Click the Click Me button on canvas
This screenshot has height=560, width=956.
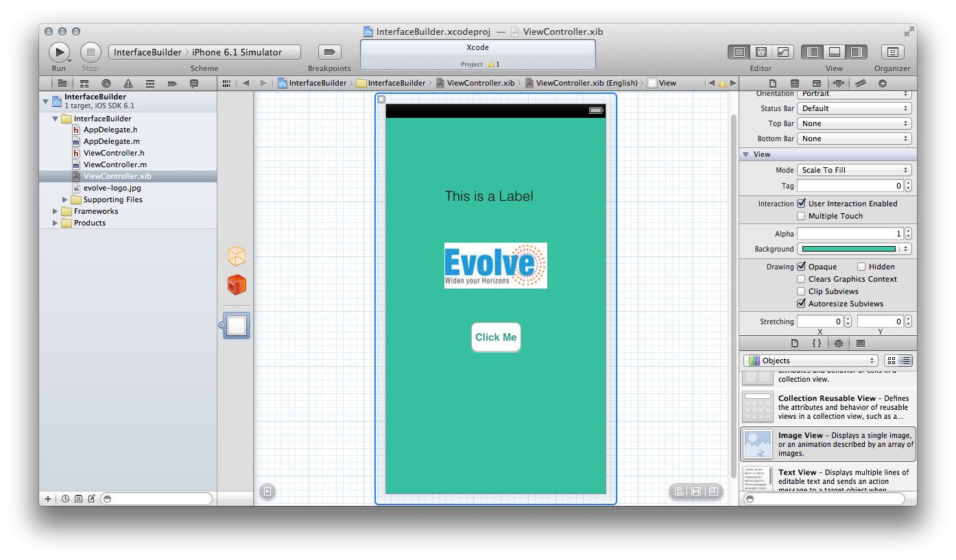496,337
